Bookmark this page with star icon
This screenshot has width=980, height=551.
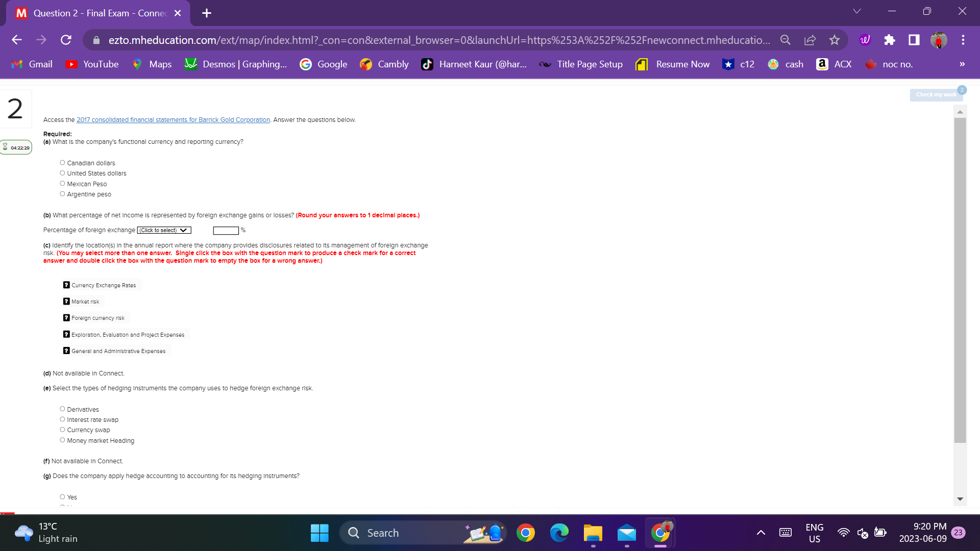[x=835, y=40]
